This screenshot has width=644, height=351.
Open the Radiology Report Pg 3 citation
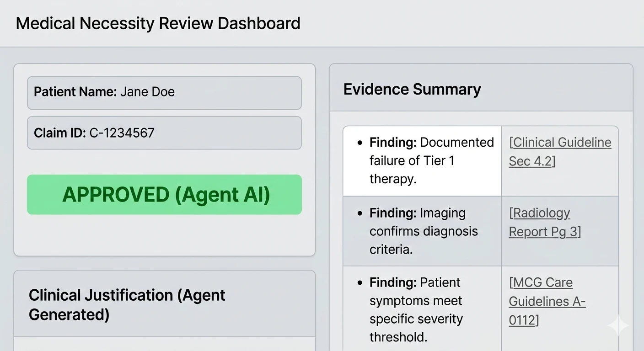pyautogui.click(x=545, y=222)
